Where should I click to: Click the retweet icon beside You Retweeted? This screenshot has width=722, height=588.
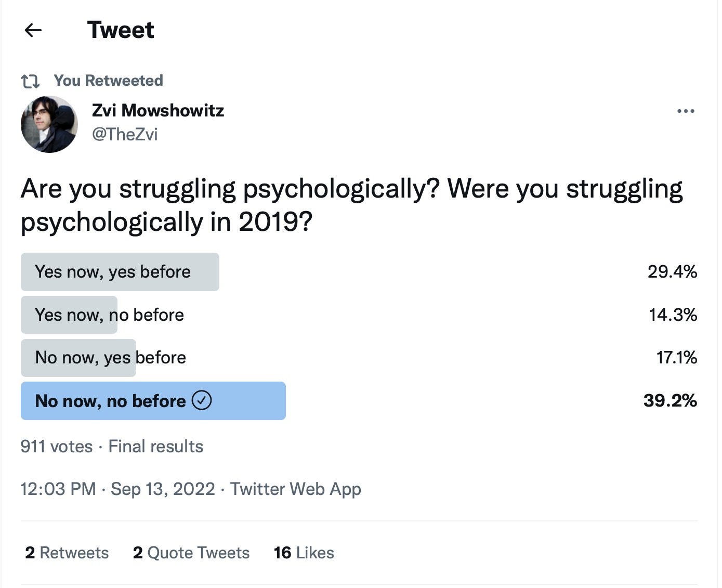click(30, 81)
